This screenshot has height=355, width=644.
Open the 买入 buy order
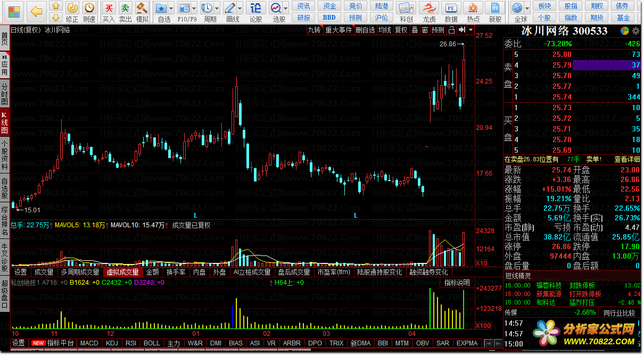pyautogui.click(x=109, y=12)
